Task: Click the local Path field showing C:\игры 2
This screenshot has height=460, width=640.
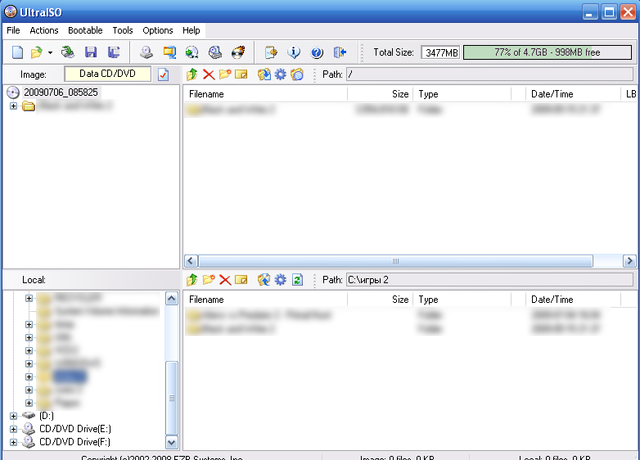Action: click(x=490, y=280)
